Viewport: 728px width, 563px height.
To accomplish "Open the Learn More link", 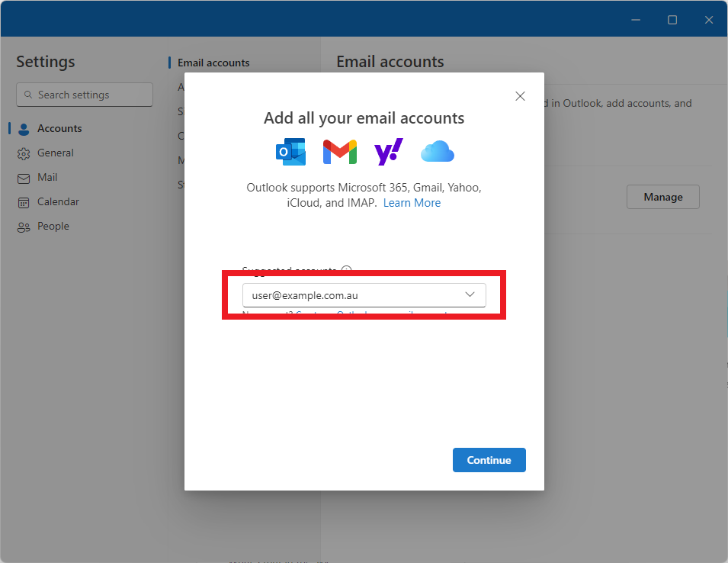I will pyautogui.click(x=412, y=202).
